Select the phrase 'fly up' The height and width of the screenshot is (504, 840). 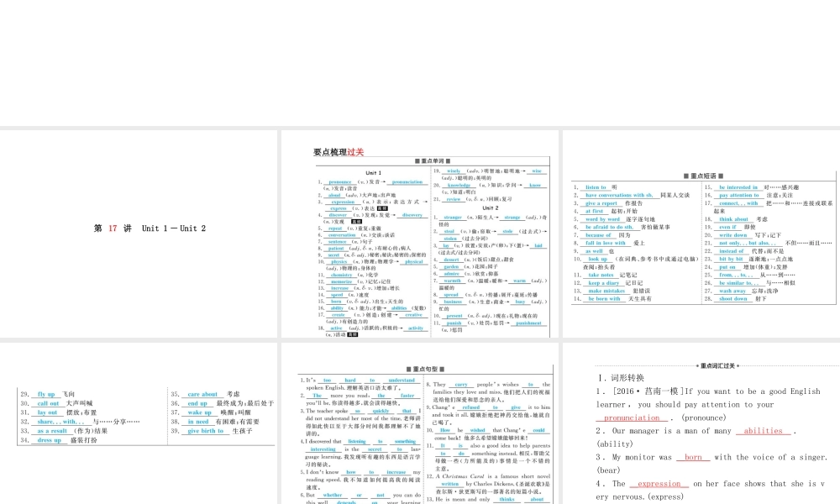pos(46,394)
